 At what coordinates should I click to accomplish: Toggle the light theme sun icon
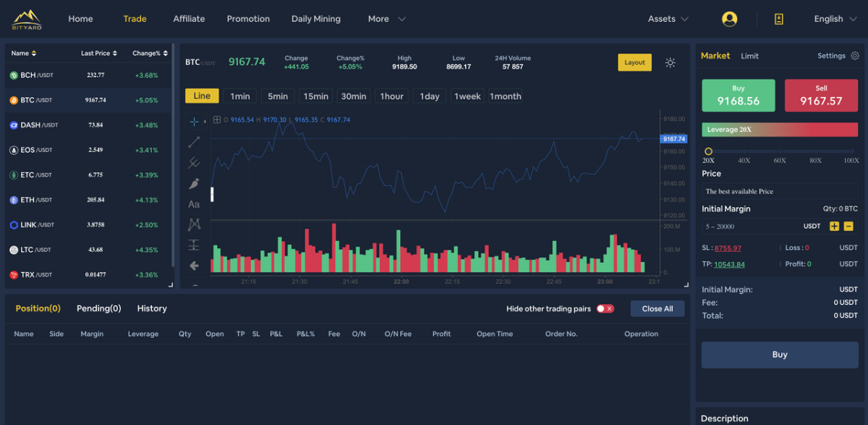pos(671,63)
